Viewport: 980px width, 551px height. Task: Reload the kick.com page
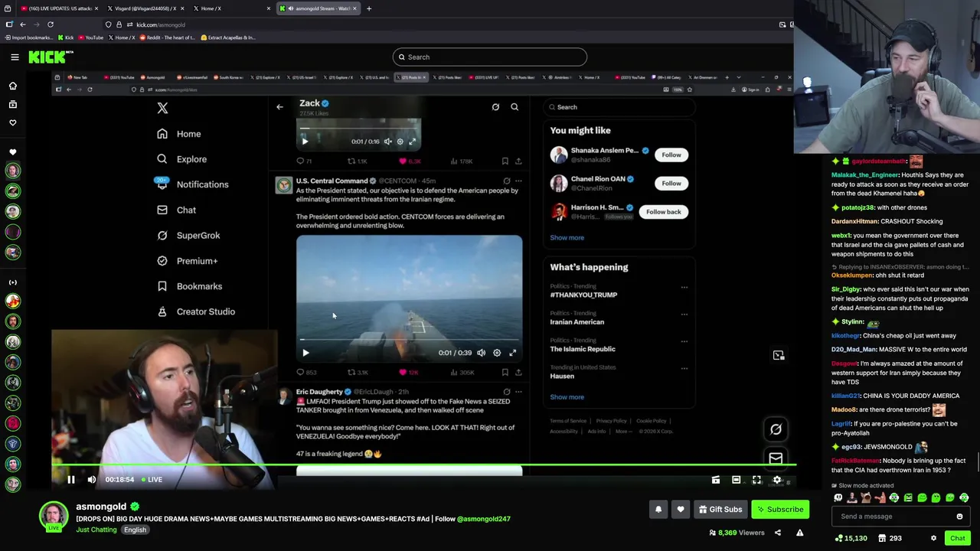pos(51,24)
